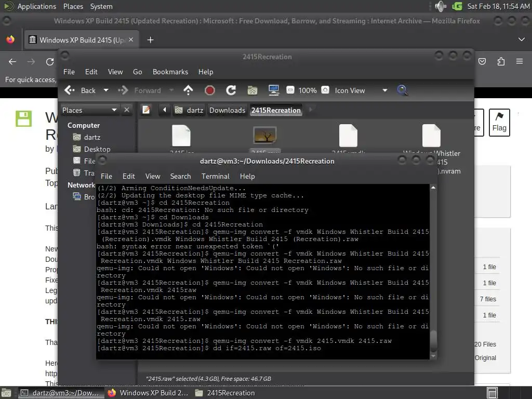Image resolution: width=532 pixels, height=399 pixels.
Task: Click the Forward arrow in the file manager
Action: [x=123, y=90]
